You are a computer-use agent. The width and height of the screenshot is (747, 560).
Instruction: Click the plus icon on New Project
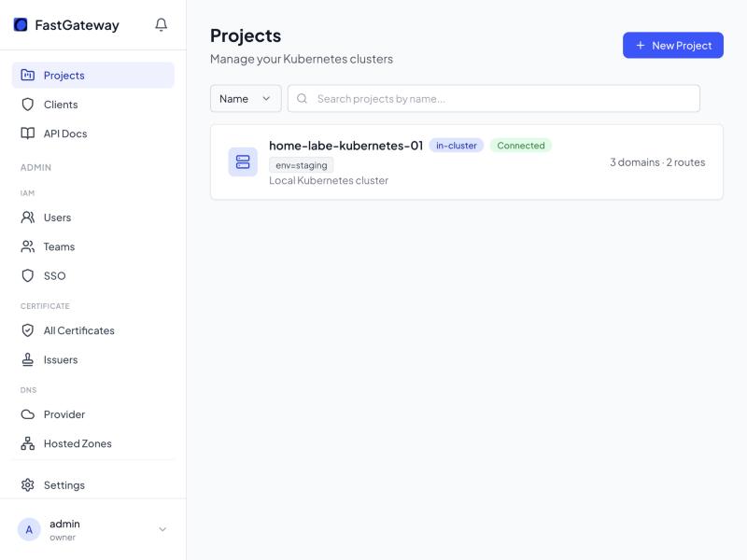641,45
